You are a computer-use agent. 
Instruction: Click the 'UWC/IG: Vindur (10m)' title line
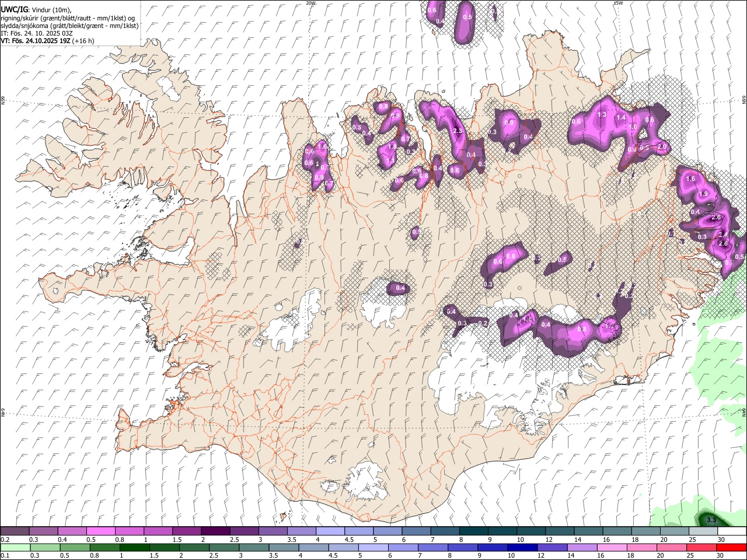tap(36, 9)
